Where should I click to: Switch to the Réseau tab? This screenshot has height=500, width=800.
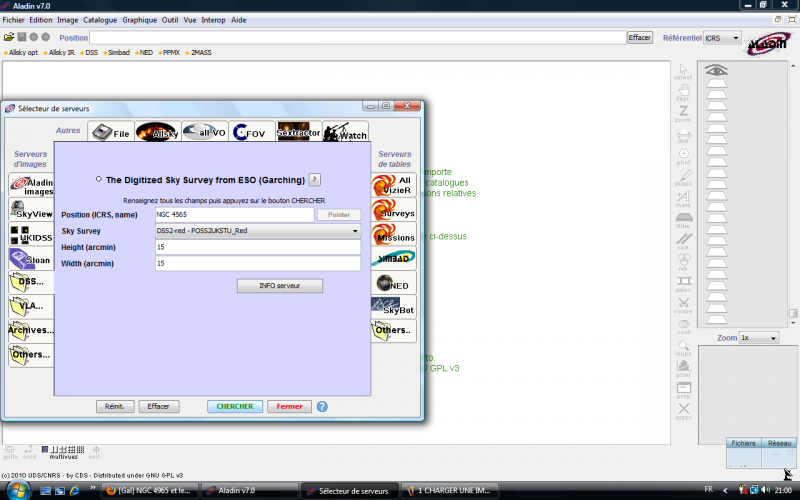coord(779,443)
